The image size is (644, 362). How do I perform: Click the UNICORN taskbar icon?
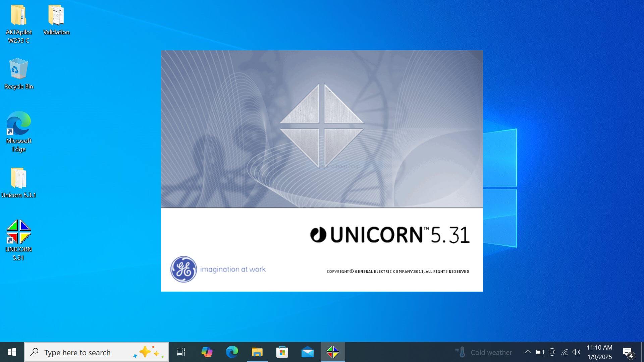tap(332, 352)
